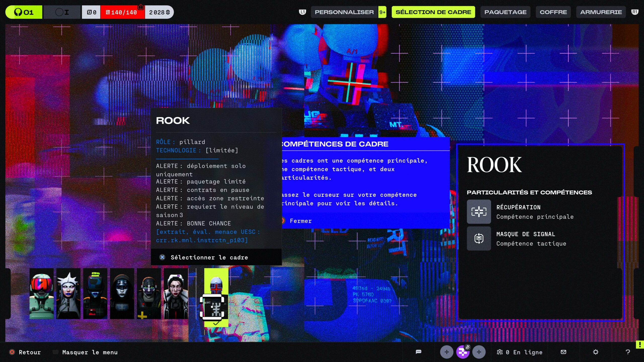The height and width of the screenshot is (362, 644).
Task: Switch to the Paquetage tab
Action: click(505, 12)
